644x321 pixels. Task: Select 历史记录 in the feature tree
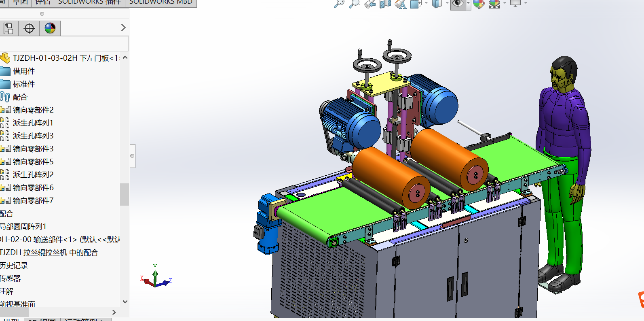[x=14, y=266]
